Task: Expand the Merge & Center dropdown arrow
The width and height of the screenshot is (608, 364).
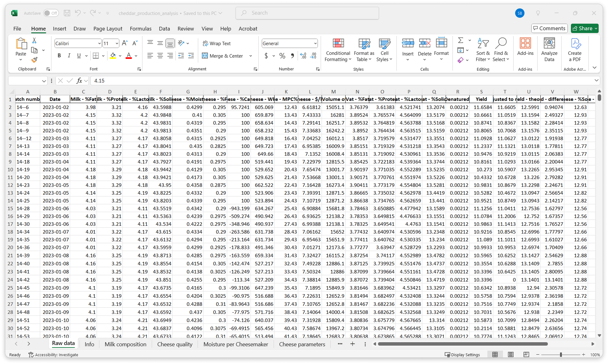Action: pos(251,56)
